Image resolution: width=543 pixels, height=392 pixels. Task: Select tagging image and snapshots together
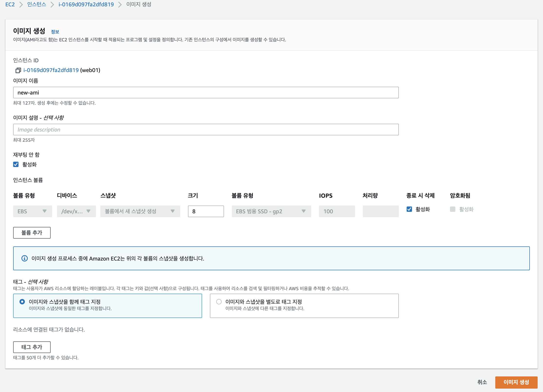[22, 302]
